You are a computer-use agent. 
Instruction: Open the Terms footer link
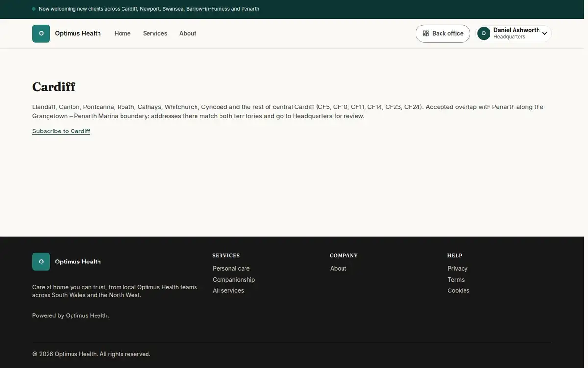456,280
